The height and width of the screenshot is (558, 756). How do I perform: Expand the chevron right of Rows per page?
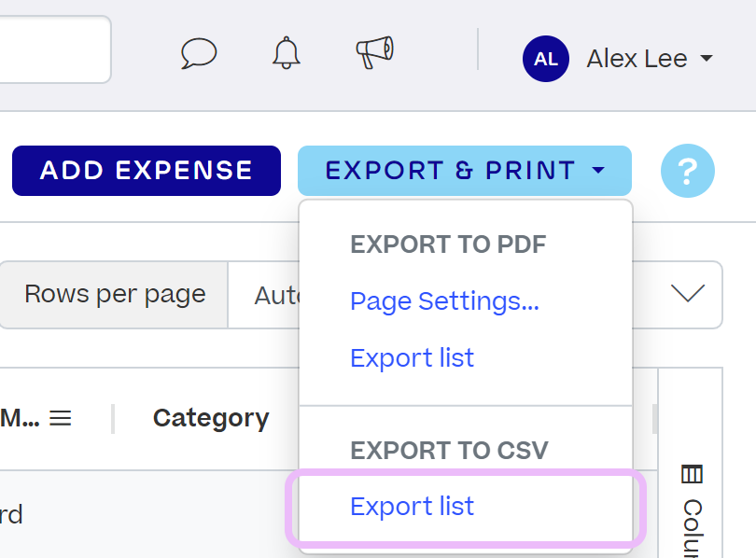tap(688, 293)
